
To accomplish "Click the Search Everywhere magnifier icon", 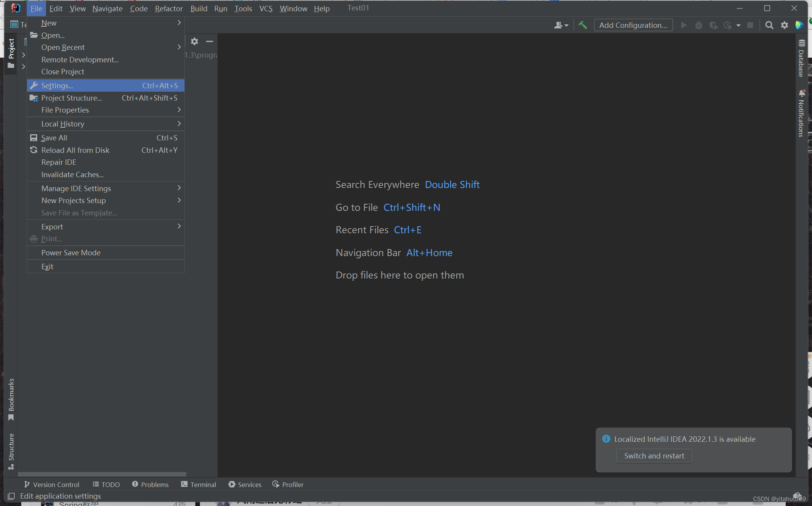I will [x=769, y=25].
